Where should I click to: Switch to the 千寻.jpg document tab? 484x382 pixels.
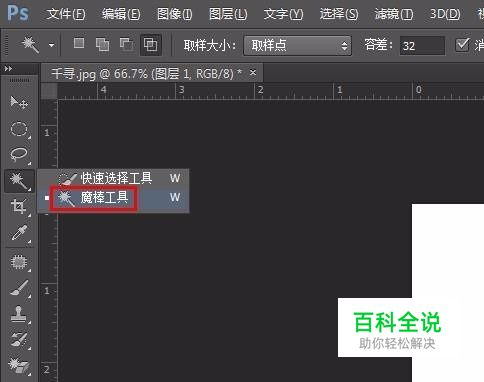(x=147, y=73)
